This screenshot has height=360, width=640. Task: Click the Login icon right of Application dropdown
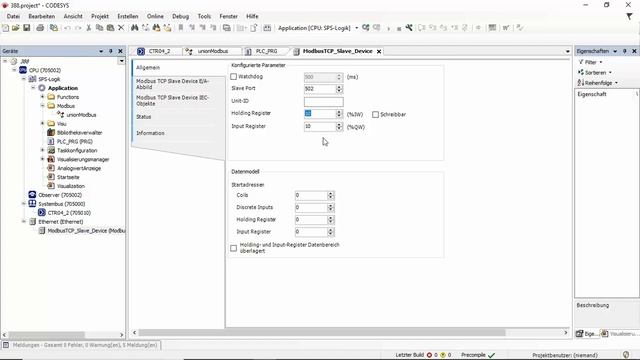tap(366, 28)
